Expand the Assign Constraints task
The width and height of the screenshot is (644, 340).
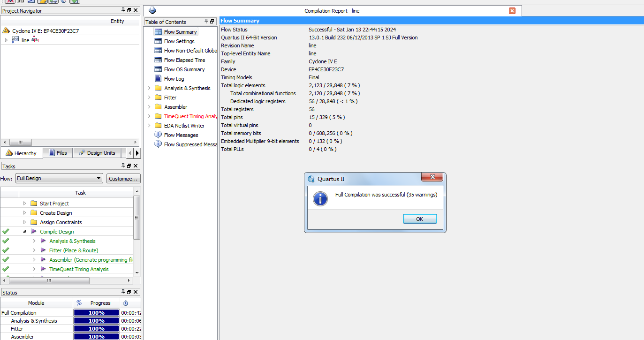click(x=24, y=222)
